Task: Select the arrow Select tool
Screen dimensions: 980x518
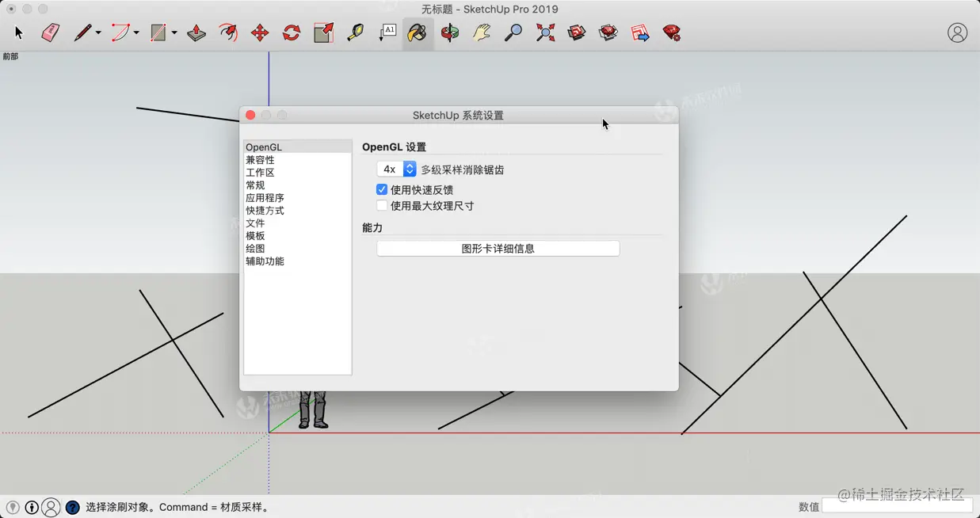Action: (x=19, y=33)
